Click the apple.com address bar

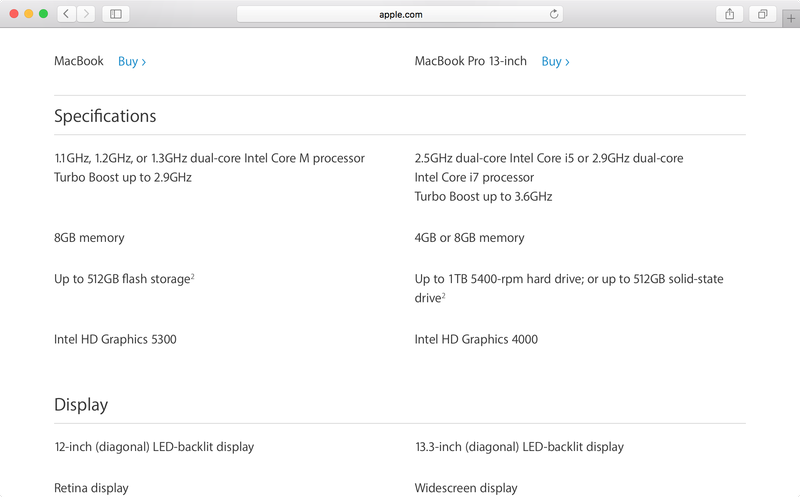pos(400,14)
